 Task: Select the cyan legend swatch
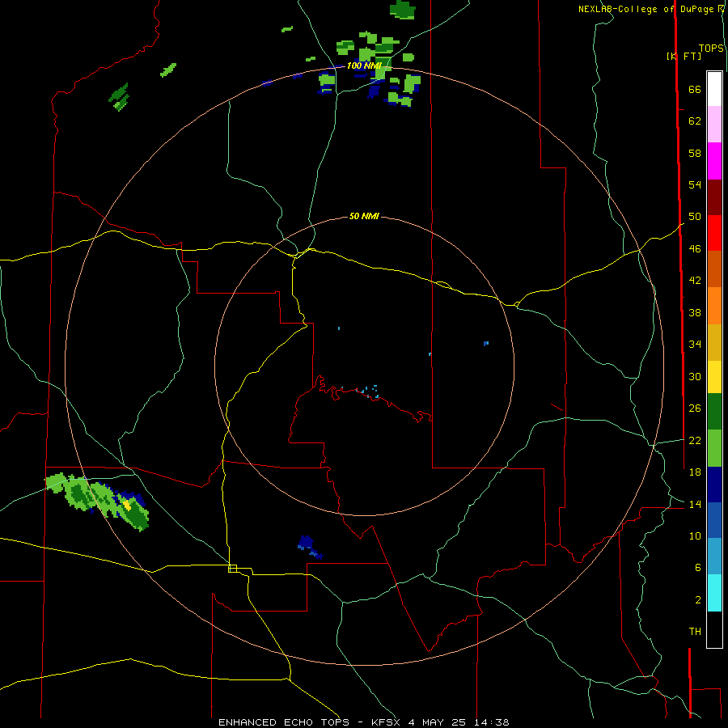(714, 593)
